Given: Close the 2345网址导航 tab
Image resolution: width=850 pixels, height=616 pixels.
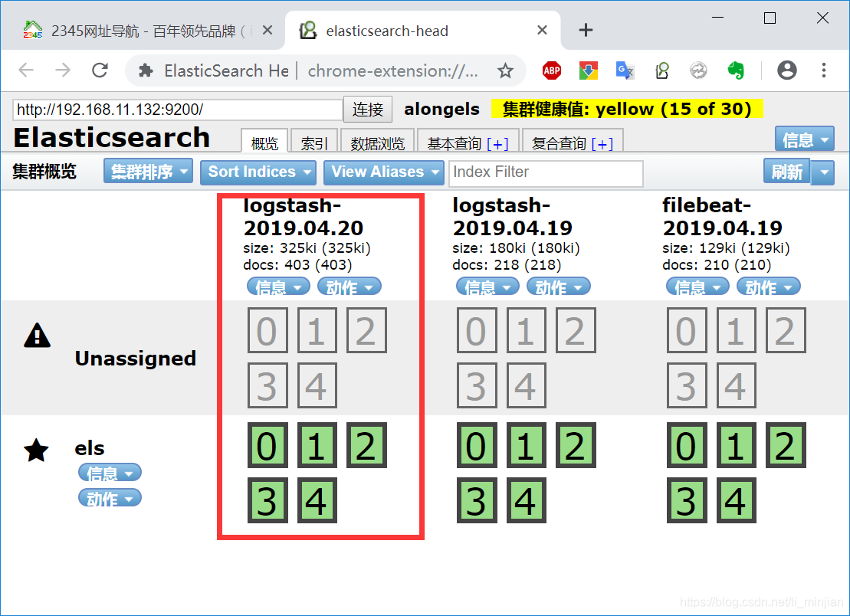Looking at the screenshot, I should [267, 31].
